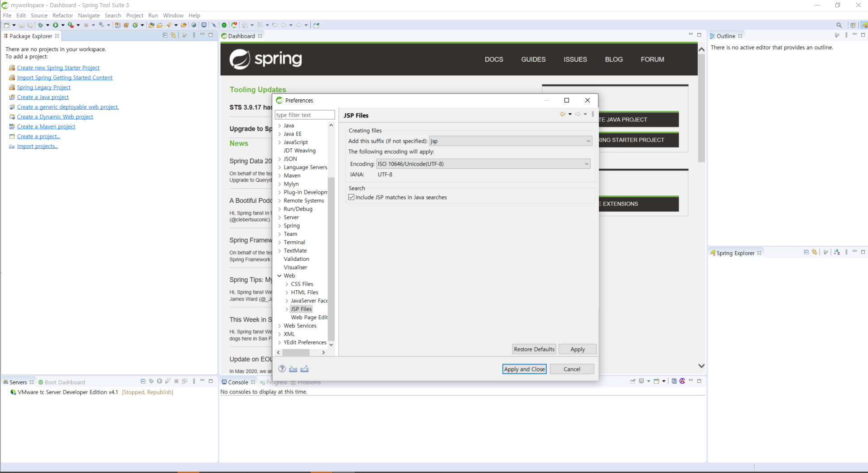This screenshot has height=473, width=868.
Task: Click the Apply button
Action: (577, 349)
